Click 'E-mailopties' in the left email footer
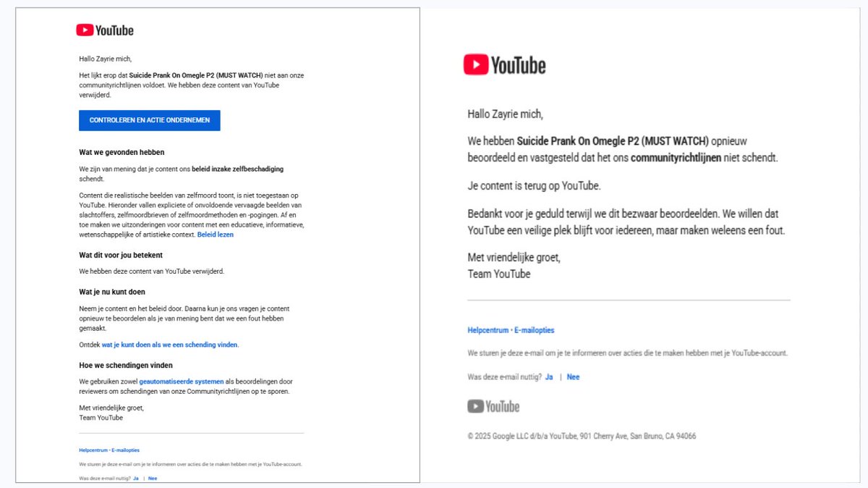This screenshot has height=488, width=868. [x=126, y=450]
